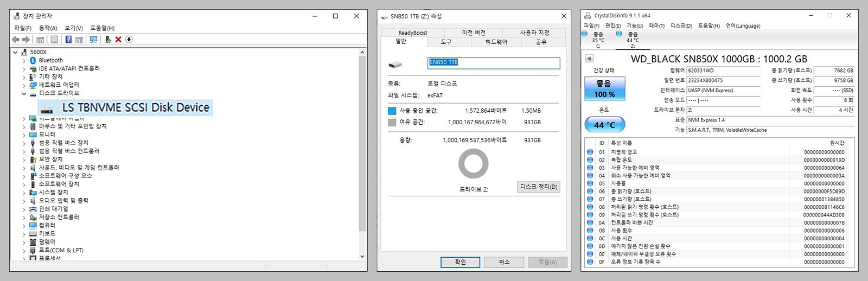The height and width of the screenshot is (281, 868).
Task: Click the blue used space color swatch
Action: [x=392, y=111]
